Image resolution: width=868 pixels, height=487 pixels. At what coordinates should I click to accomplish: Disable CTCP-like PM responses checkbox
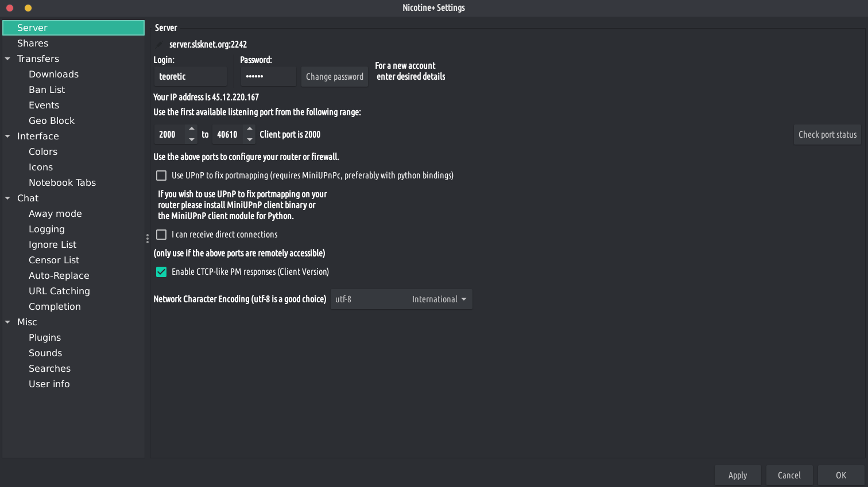161,272
